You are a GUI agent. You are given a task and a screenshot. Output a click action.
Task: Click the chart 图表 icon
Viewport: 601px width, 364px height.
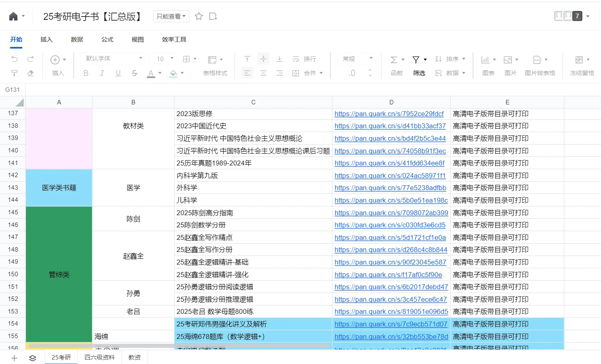pos(485,60)
